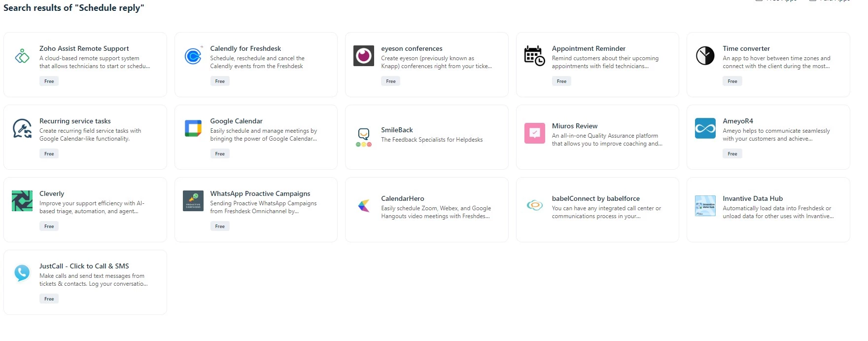
Task: Select the Appointment Reminder app title
Action: [x=589, y=48]
